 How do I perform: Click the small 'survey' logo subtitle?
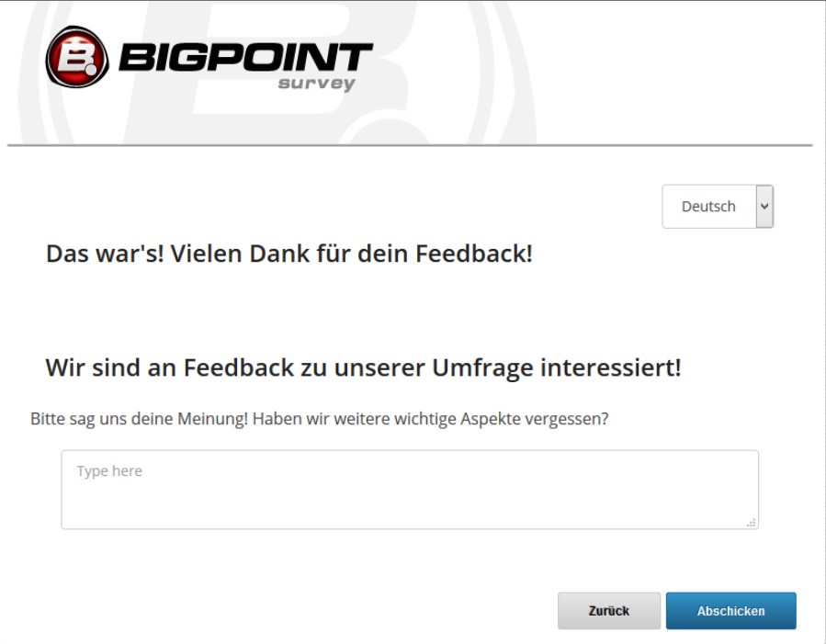click(317, 84)
